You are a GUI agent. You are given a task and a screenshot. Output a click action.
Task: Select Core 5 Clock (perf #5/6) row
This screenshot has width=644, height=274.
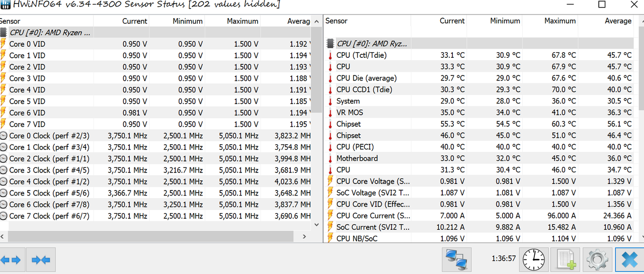(x=155, y=193)
